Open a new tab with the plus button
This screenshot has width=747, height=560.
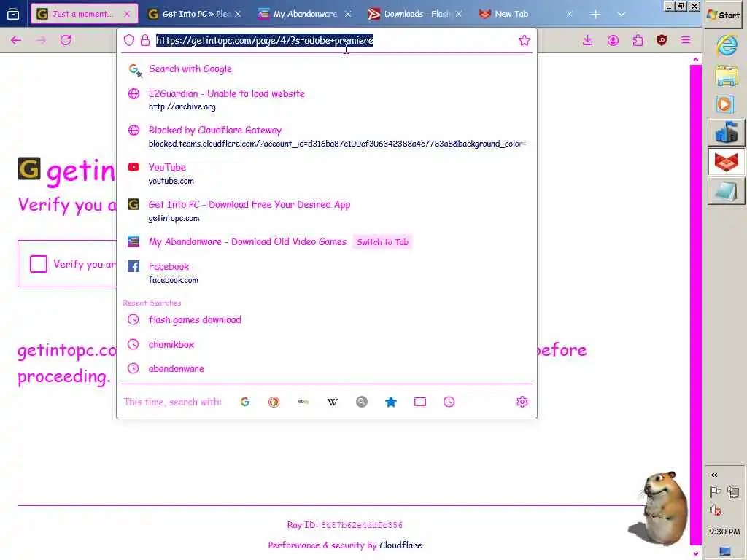coord(595,14)
